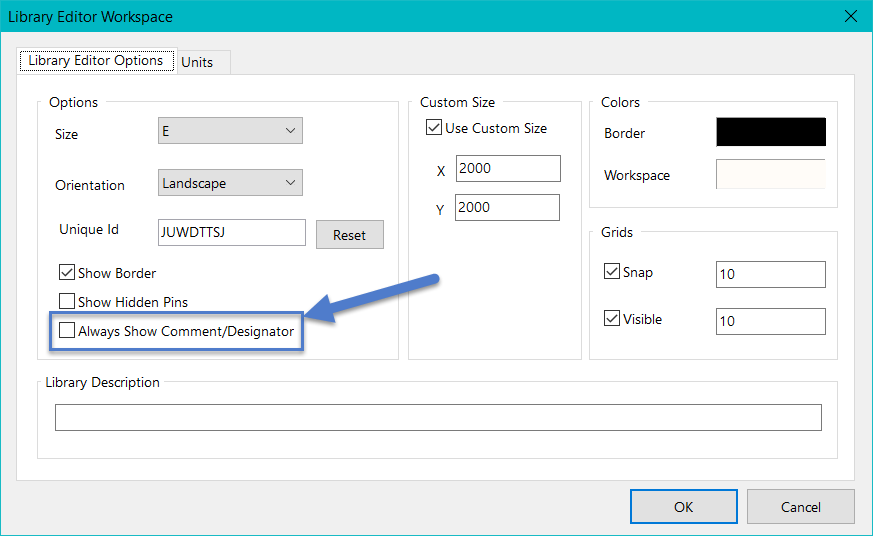The image size is (873, 536).
Task: Open the Border color swatch
Action: point(770,132)
